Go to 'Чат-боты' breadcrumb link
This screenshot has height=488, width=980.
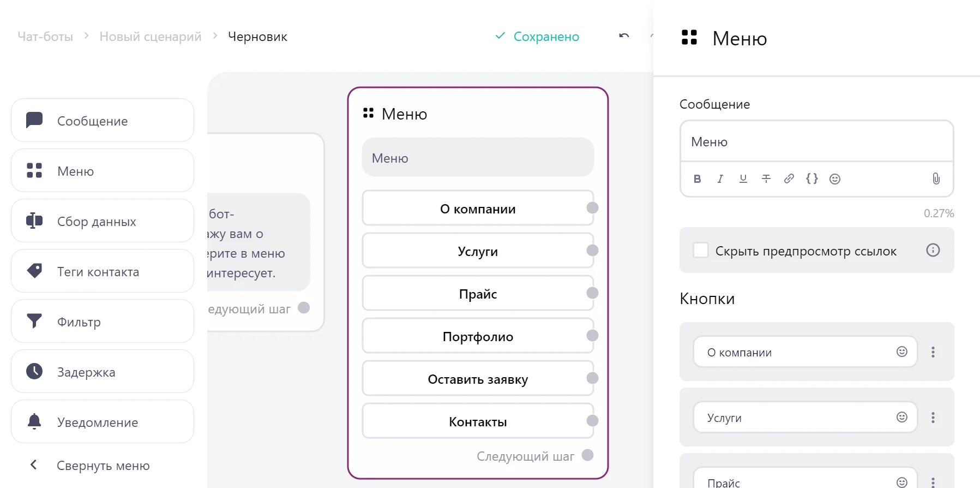(x=45, y=37)
